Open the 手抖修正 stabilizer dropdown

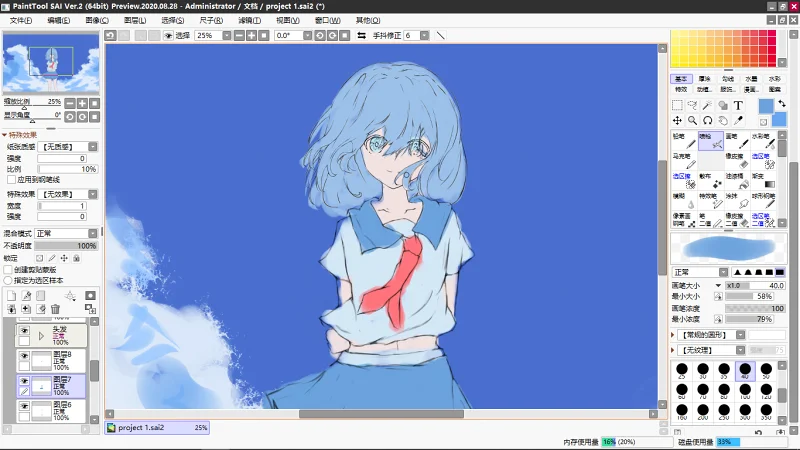point(424,35)
